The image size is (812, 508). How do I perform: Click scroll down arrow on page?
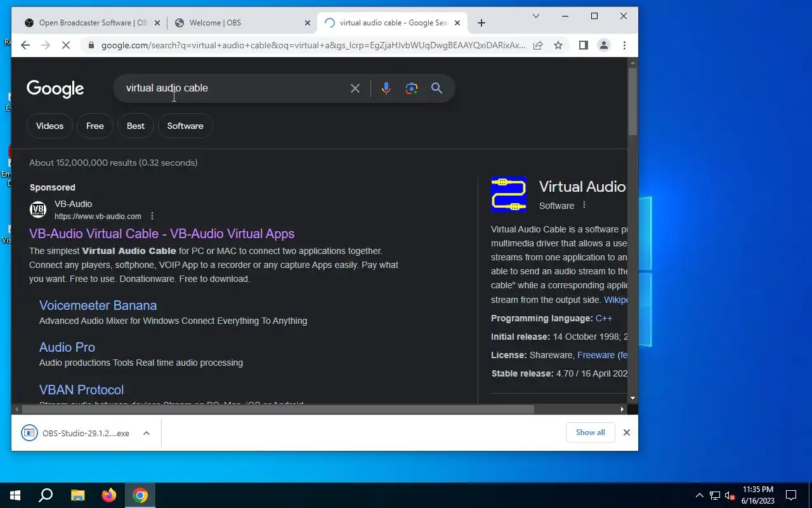coord(632,398)
